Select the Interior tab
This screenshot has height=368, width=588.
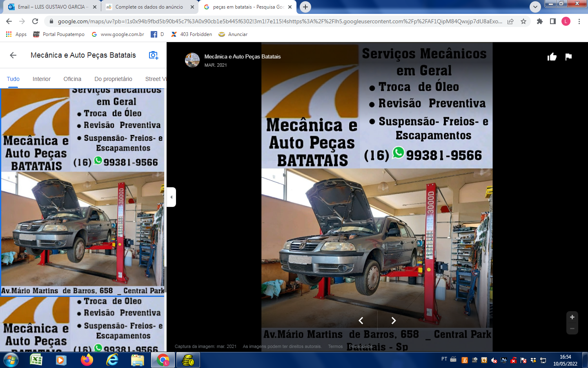pyautogui.click(x=42, y=79)
